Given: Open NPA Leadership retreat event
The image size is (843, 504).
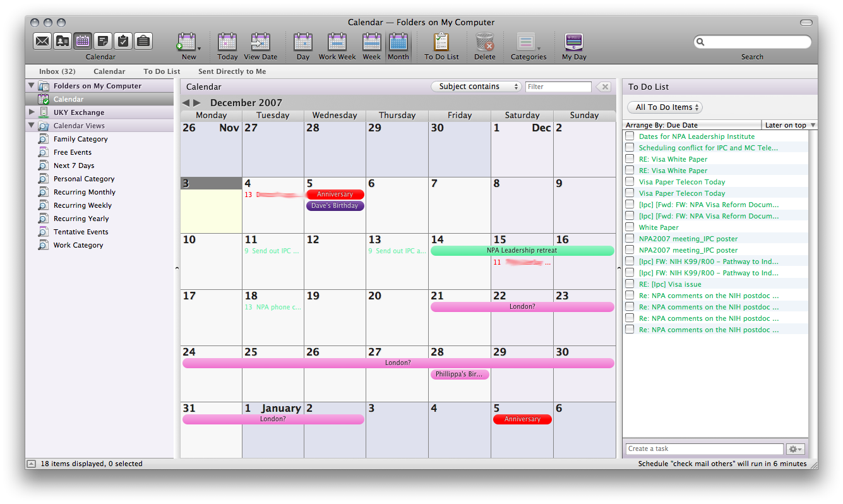Looking at the screenshot, I should [x=522, y=251].
